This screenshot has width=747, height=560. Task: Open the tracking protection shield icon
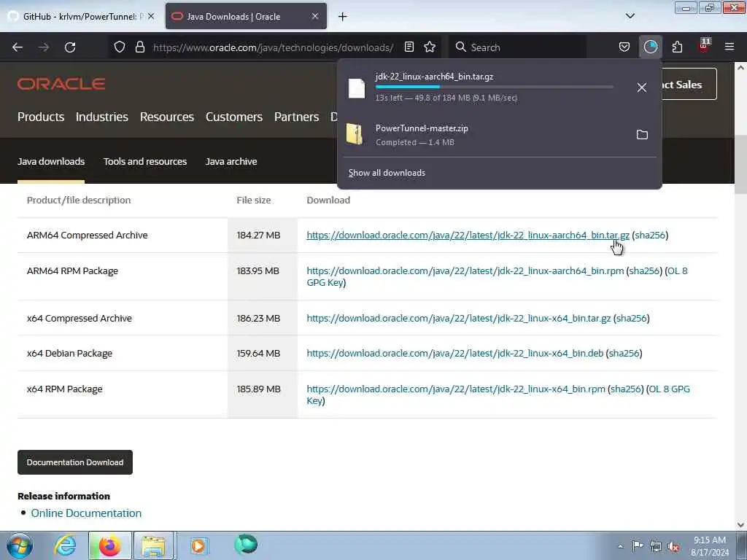[x=120, y=47]
